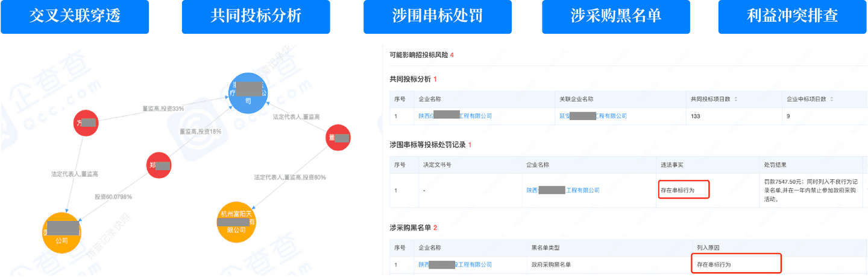Viewport: 868px width, 277px height.
Task: Open the 涉采购黑名单 button
Action: tap(616, 17)
